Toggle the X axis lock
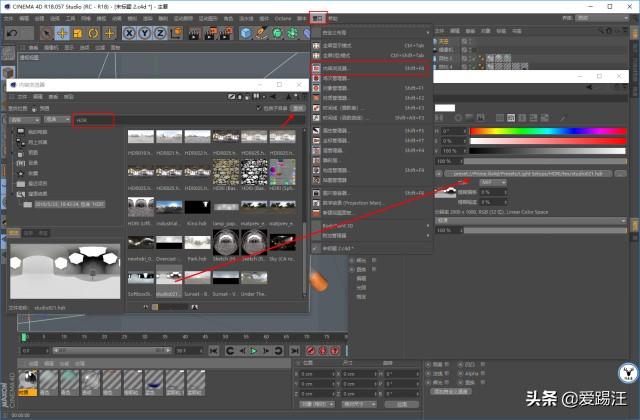The image size is (640, 420). tap(129, 33)
